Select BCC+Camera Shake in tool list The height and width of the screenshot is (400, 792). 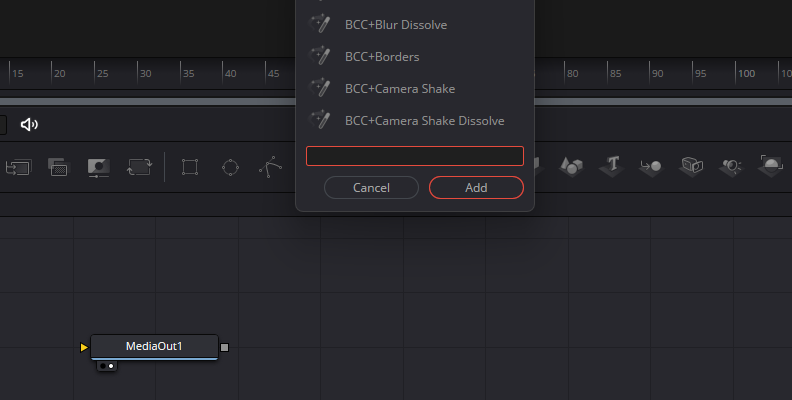(399, 88)
